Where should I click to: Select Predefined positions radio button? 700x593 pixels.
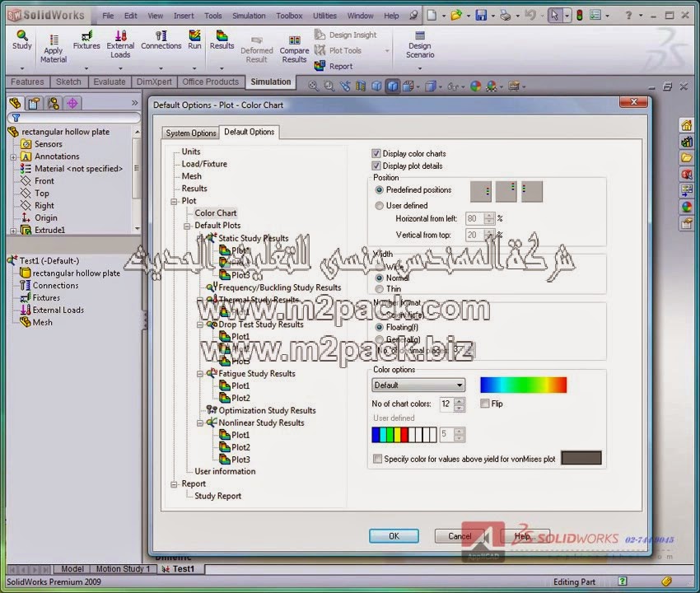380,190
